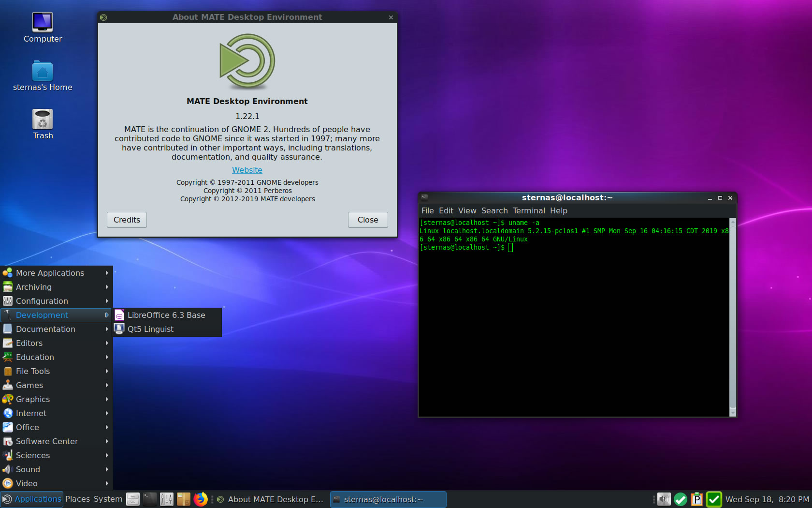This screenshot has height=508, width=812.
Task: Close About dialog with title bar X
Action: click(x=391, y=17)
